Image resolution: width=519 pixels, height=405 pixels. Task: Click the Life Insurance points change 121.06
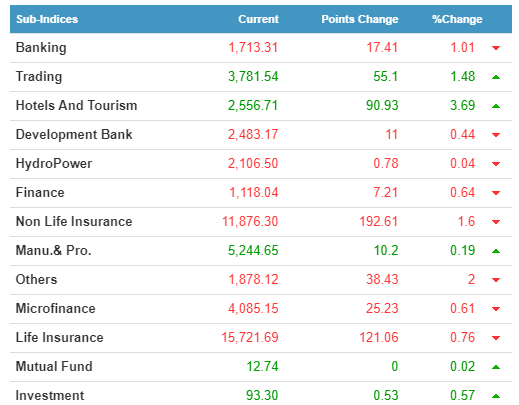[x=379, y=337]
